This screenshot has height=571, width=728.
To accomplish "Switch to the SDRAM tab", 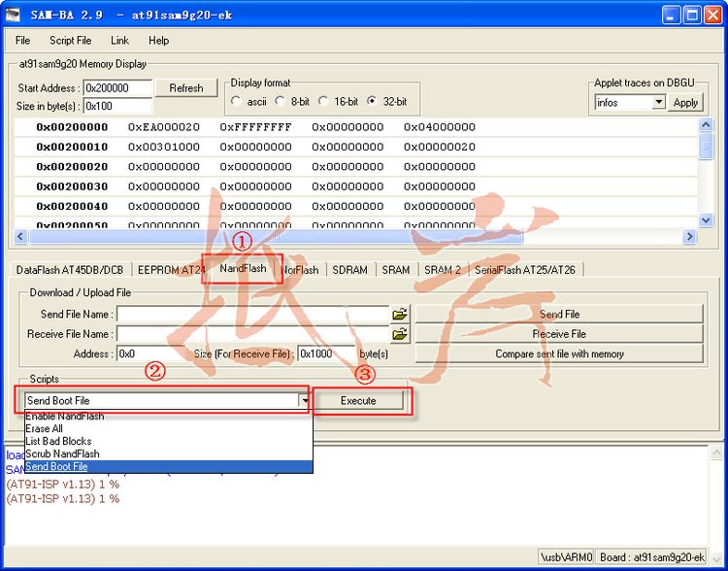I will pyautogui.click(x=350, y=270).
